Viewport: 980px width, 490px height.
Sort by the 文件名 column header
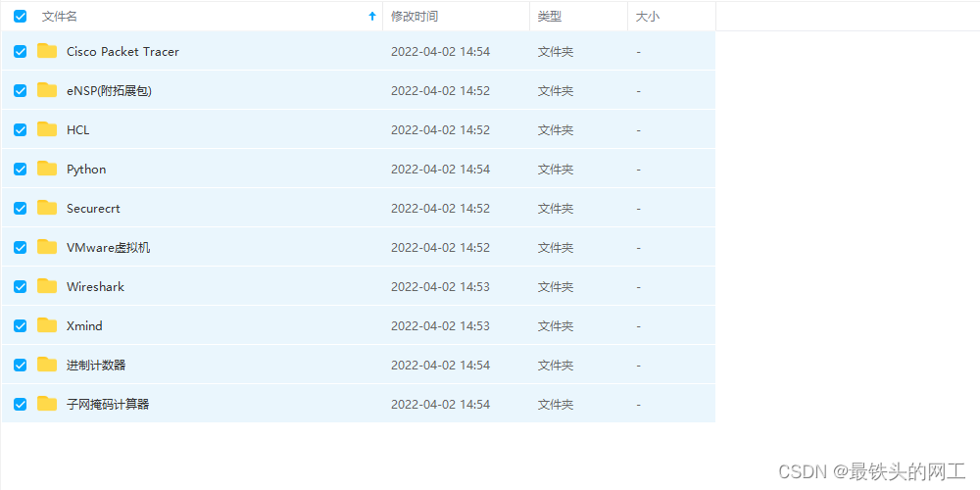[x=60, y=17]
